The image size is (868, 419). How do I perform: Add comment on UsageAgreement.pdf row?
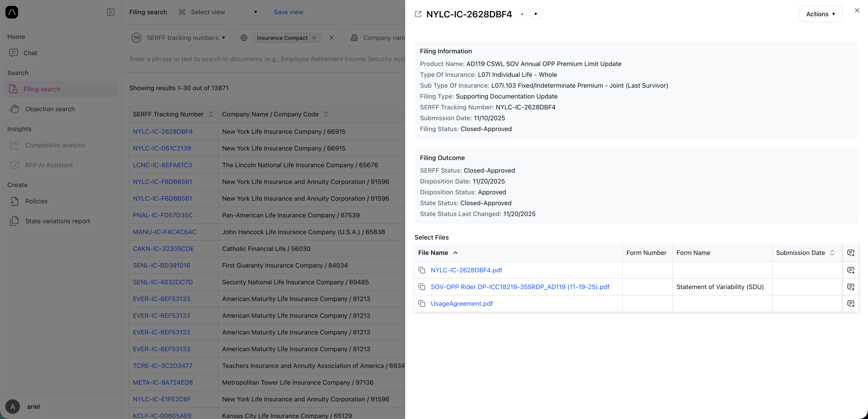(x=850, y=304)
